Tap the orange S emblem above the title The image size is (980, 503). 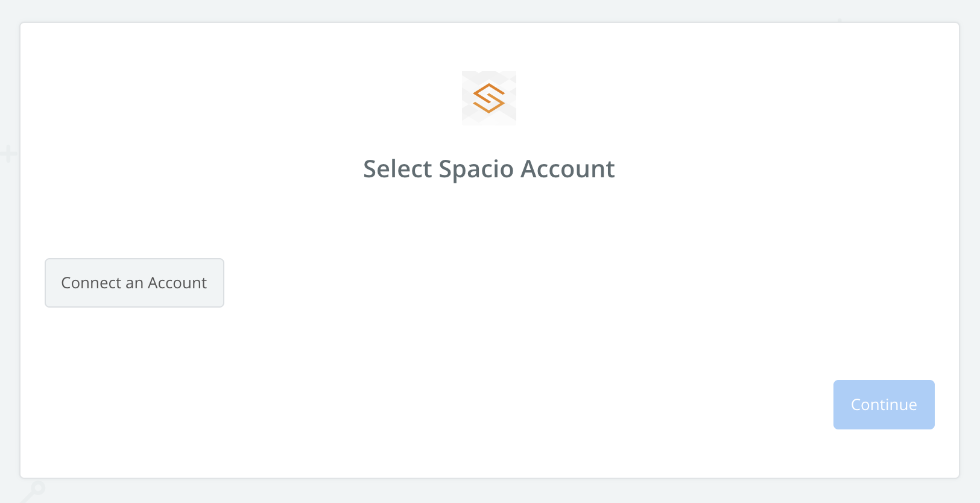click(x=488, y=98)
